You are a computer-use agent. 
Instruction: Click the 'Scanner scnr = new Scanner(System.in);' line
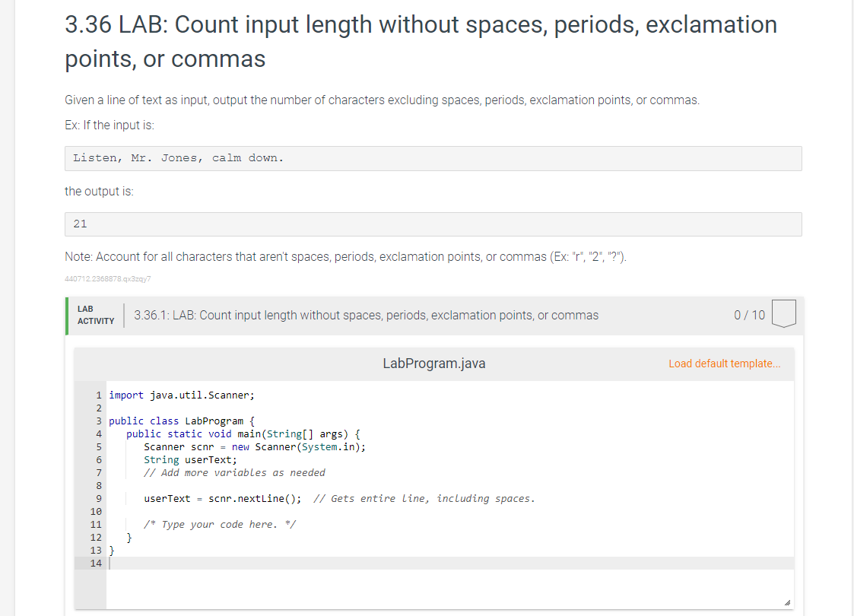pos(254,447)
